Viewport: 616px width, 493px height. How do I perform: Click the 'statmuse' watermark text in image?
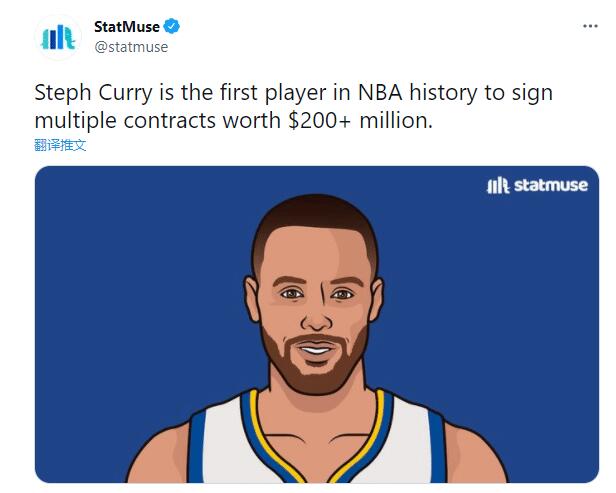point(550,185)
